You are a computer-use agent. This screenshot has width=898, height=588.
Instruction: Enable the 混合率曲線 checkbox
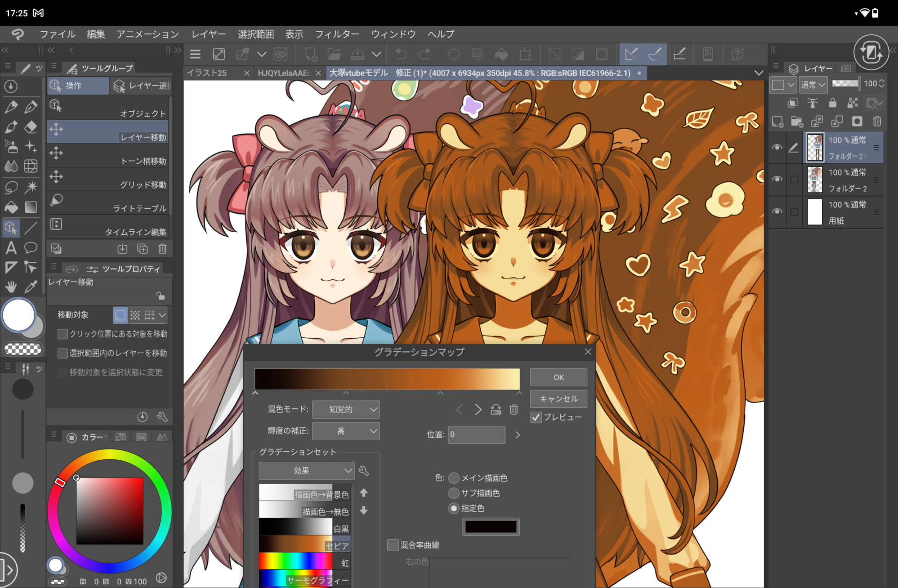click(x=393, y=545)
